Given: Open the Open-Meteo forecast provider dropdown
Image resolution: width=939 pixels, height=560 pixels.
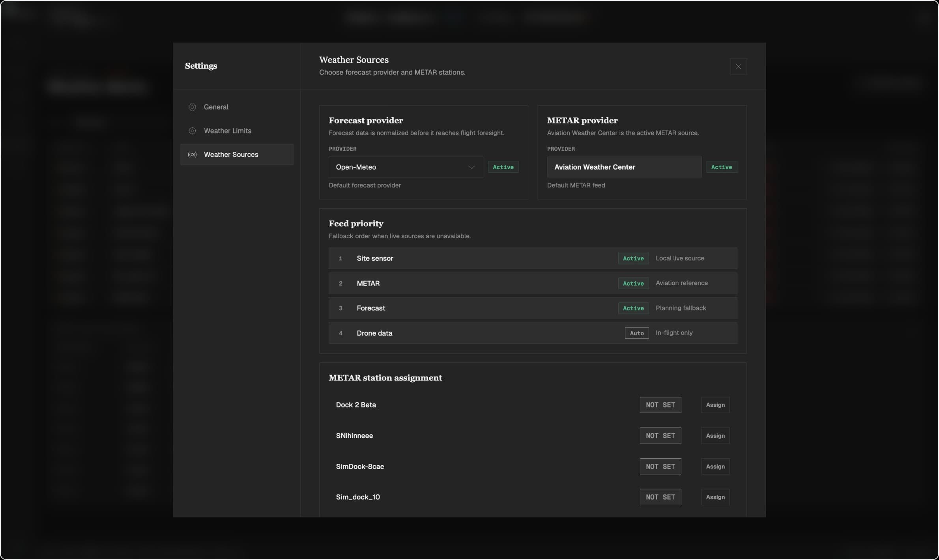Looking at the screenshot, I should [406, 167].
